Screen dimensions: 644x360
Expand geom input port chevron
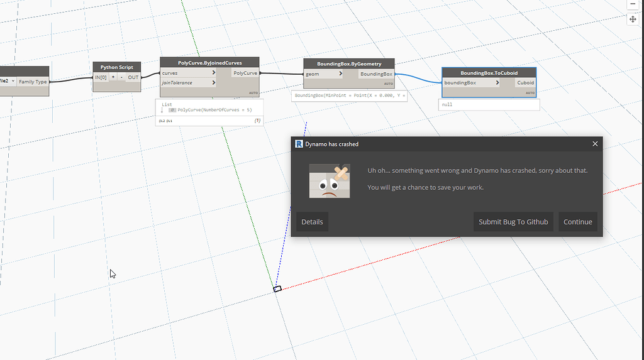[x=340, y=74]
